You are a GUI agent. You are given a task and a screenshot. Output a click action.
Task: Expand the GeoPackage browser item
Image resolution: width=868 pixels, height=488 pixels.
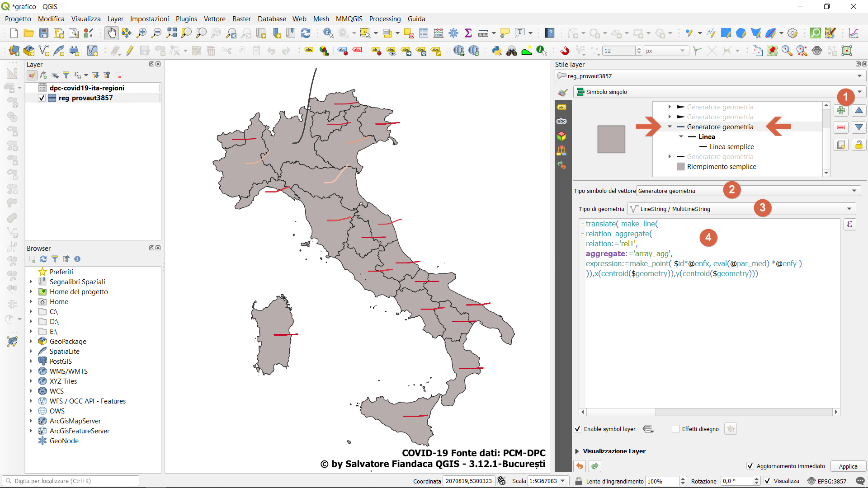click(x=31, y=342)
